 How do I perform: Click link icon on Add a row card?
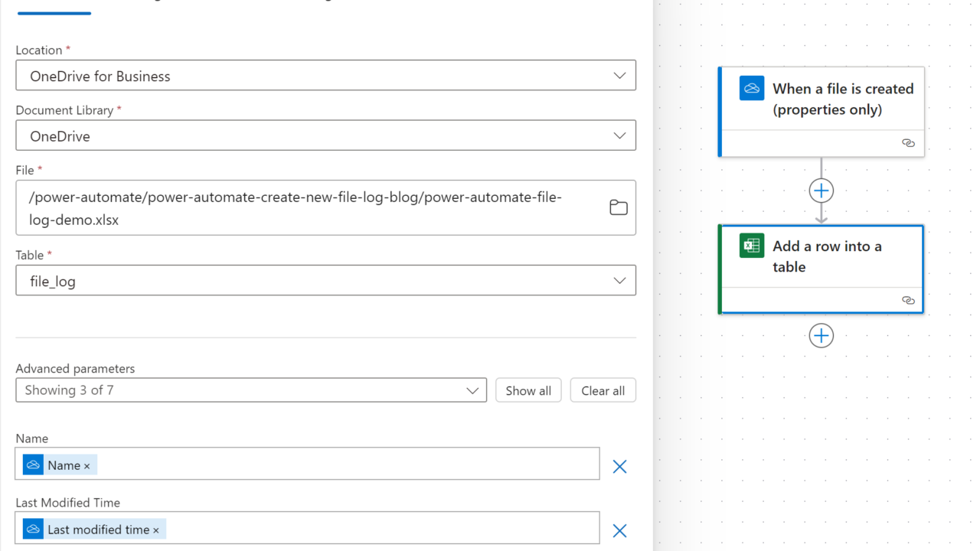(908, 300)
